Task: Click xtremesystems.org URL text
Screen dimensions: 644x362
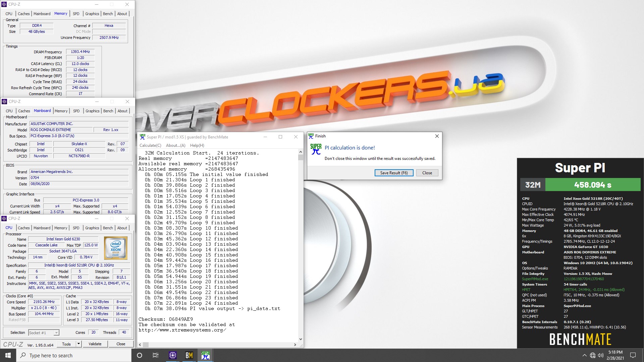Action: [x=182, y=330]
